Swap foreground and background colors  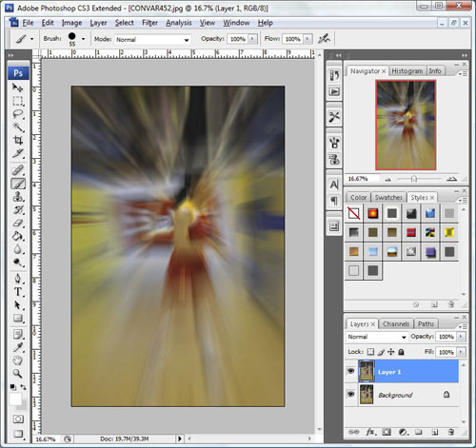(24, 387)
